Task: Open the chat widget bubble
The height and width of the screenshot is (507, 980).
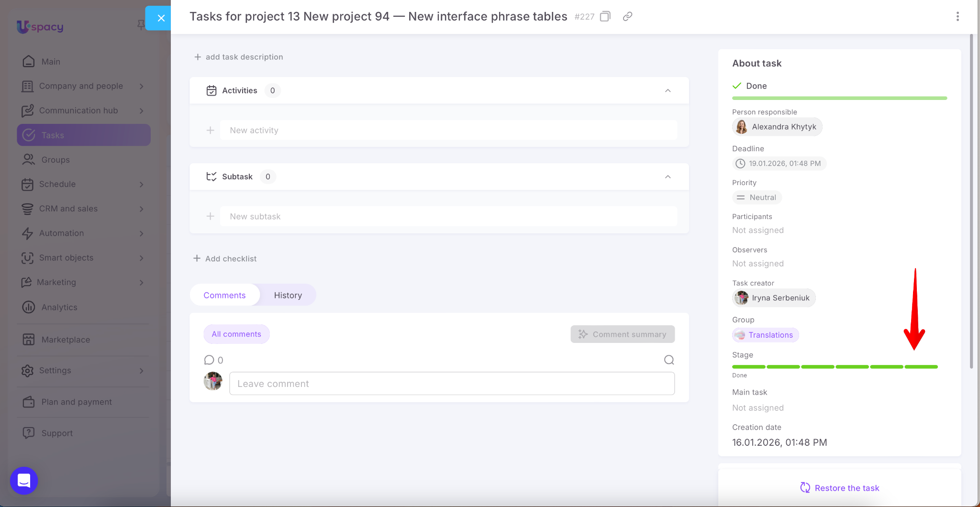Action: (x=24, y=480)
